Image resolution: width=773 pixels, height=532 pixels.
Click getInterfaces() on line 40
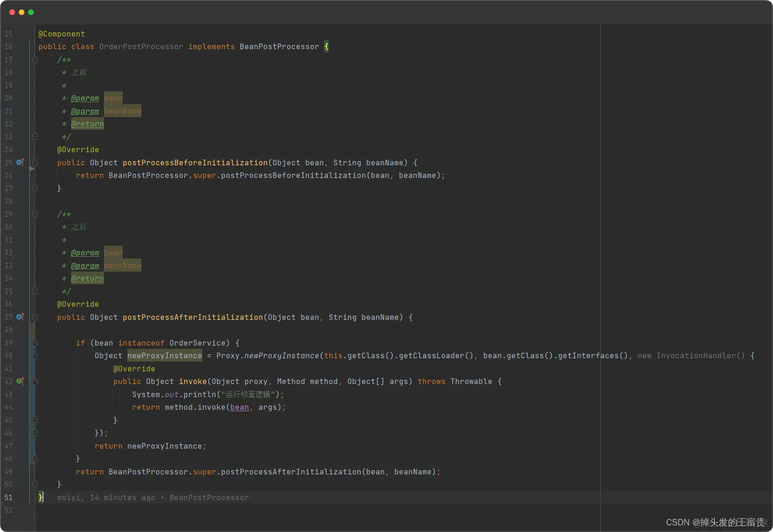(593, 356)
